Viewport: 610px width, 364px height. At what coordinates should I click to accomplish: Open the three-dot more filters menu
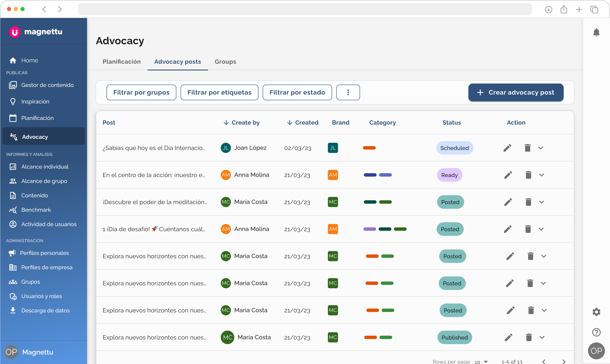pos(348,92)
